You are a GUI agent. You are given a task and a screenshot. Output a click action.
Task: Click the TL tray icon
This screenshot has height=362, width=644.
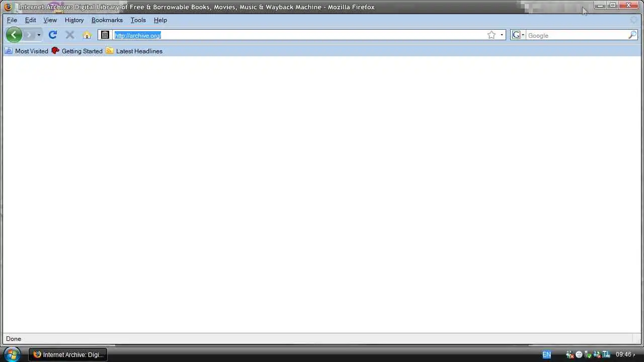coord(606,354)
